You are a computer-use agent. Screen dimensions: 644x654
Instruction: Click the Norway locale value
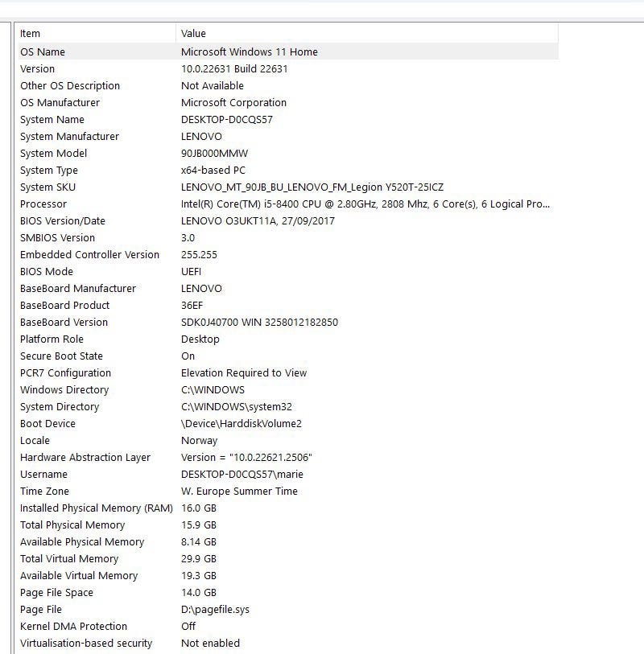click(199, 441)
